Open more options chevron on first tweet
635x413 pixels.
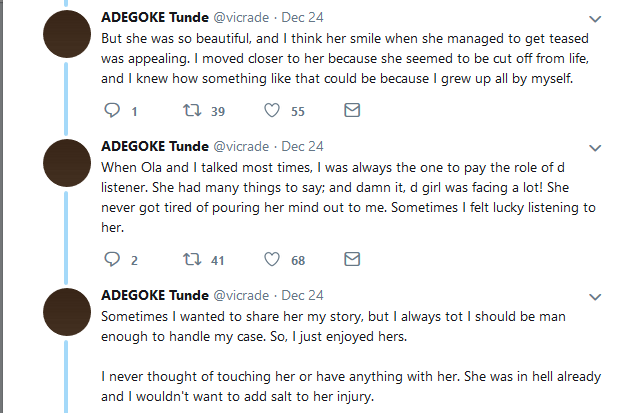point(595,19)
